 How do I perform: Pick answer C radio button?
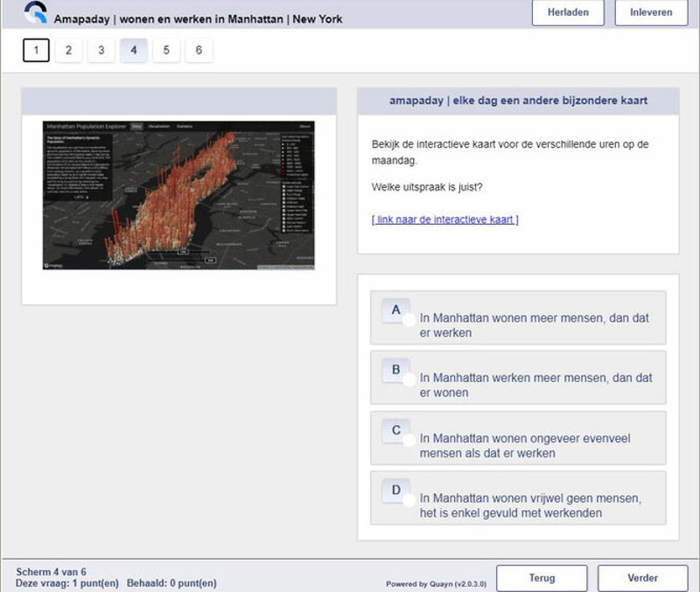click(x=408, y=440)
